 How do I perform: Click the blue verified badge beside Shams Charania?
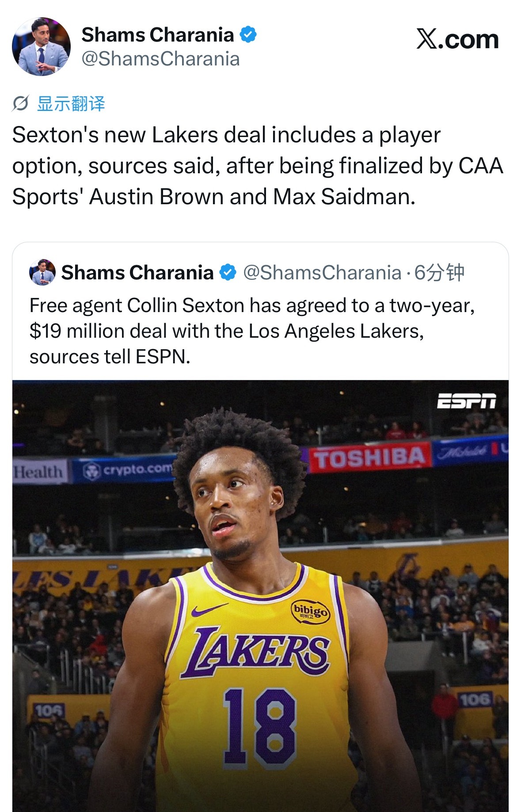pyautogui.click(x=248, y=34)
